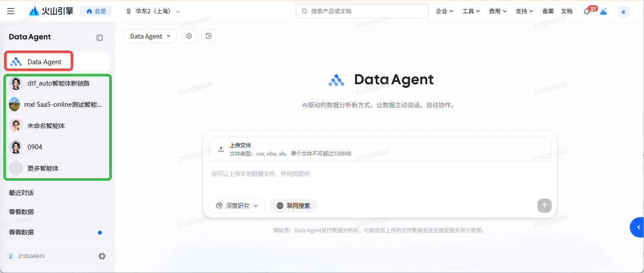Viewport: 644px width, 273px height.
Task: Open the 总览 overview button
Action: (x=96, y=11)
